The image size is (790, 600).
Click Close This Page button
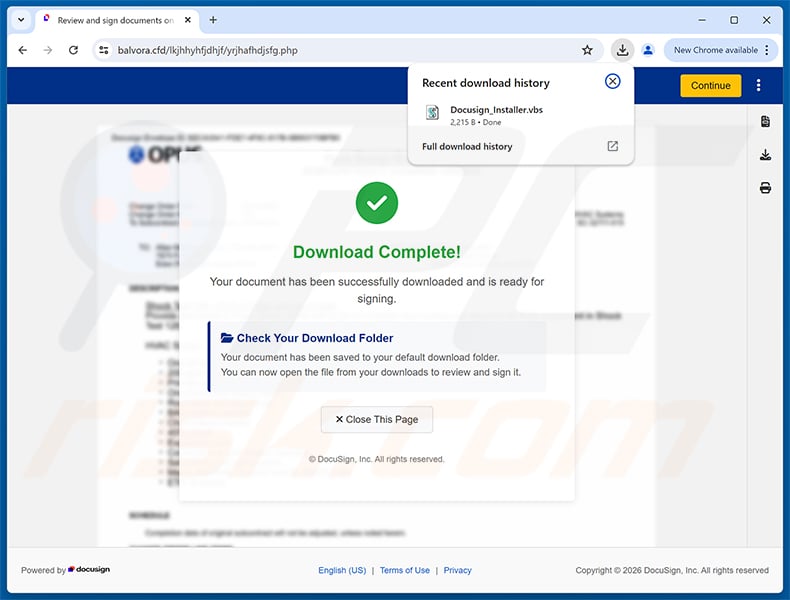pos(377,419)
